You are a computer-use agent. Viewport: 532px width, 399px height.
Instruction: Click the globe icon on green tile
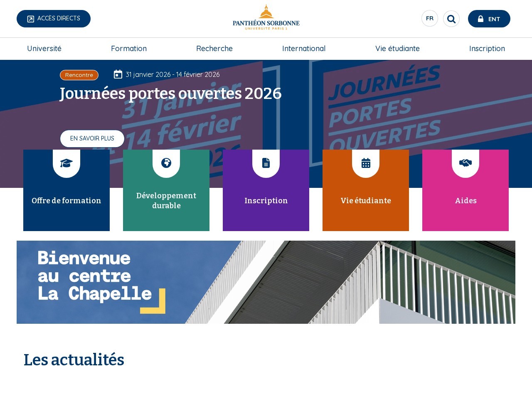pyautogui.click(x=166, y=163)
